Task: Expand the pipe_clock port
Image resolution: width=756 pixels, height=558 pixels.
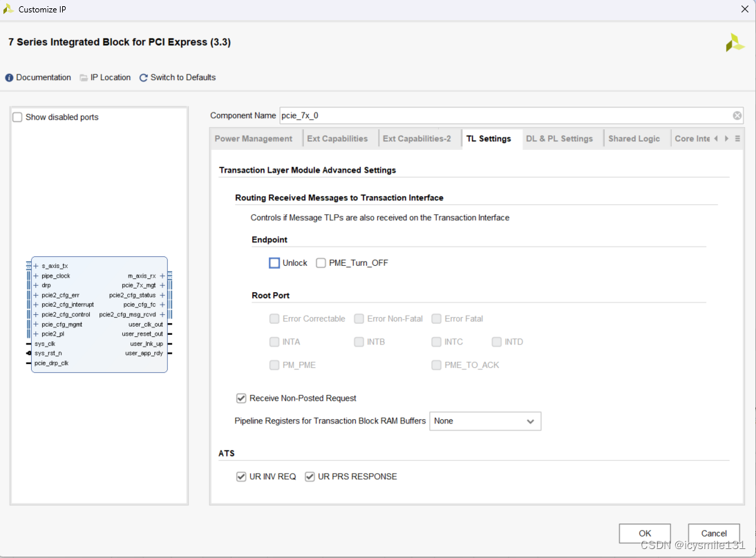Action: 36,276
